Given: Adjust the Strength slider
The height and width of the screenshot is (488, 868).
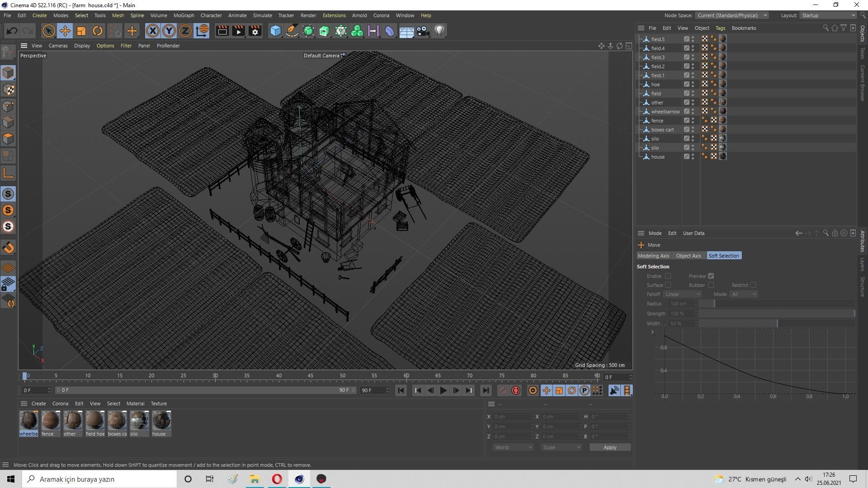Looking at the screenshot, I should [777, 314].
